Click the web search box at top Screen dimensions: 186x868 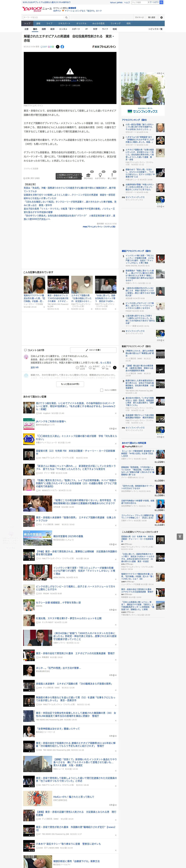(x=139, y=2)
